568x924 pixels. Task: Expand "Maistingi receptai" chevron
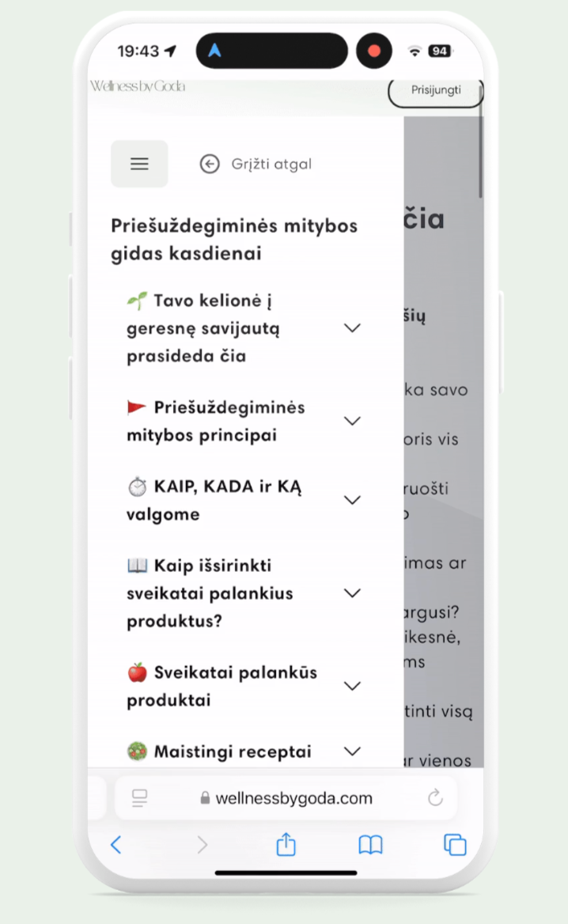[x=353, y=751]
